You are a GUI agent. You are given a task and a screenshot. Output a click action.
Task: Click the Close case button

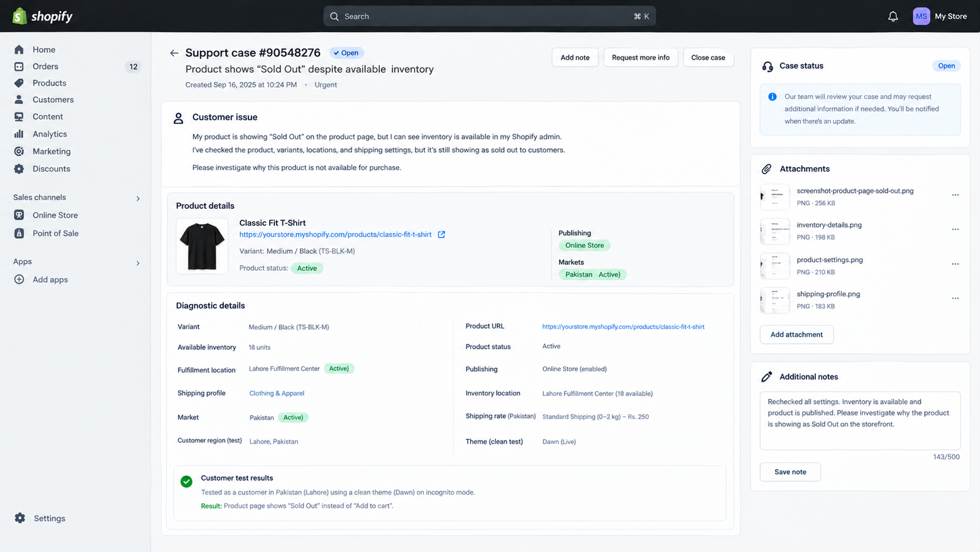coord(708,57)
